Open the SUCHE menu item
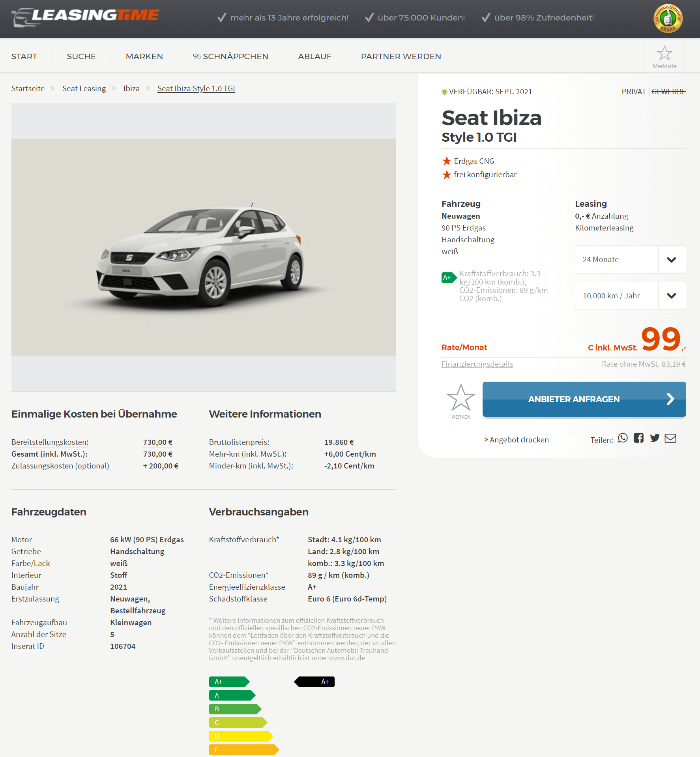Viewport: 700px width, 757px height. (81, 56)
